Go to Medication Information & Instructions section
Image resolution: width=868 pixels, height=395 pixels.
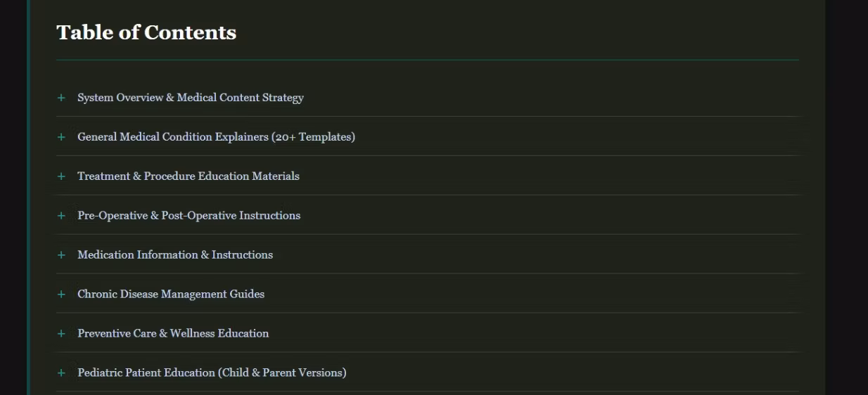coord(174,255)
